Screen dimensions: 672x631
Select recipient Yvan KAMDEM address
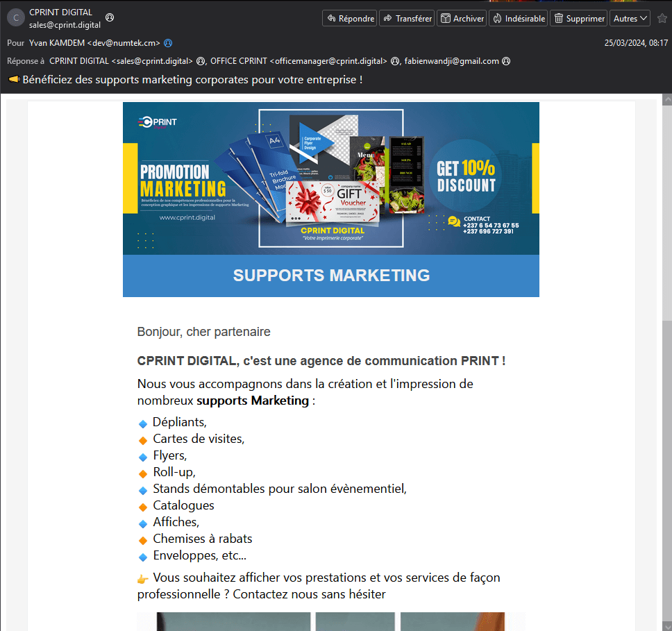click(94, 43)
